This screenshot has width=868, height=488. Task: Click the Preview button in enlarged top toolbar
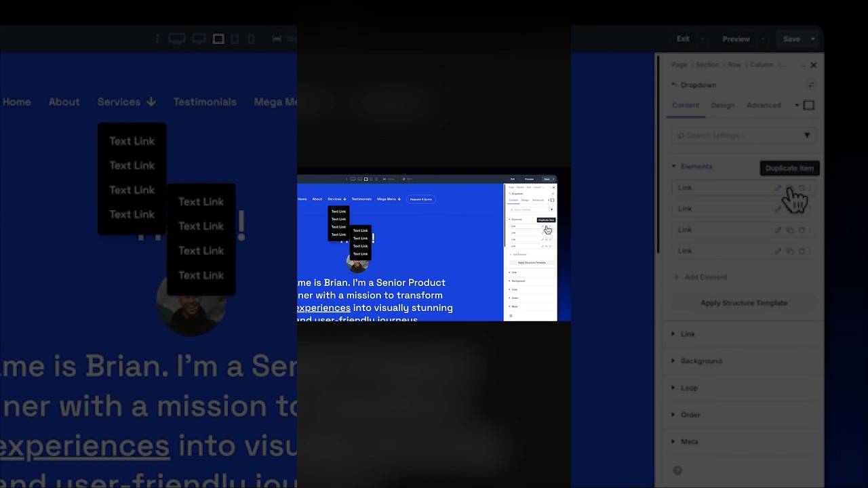point(736,39)
